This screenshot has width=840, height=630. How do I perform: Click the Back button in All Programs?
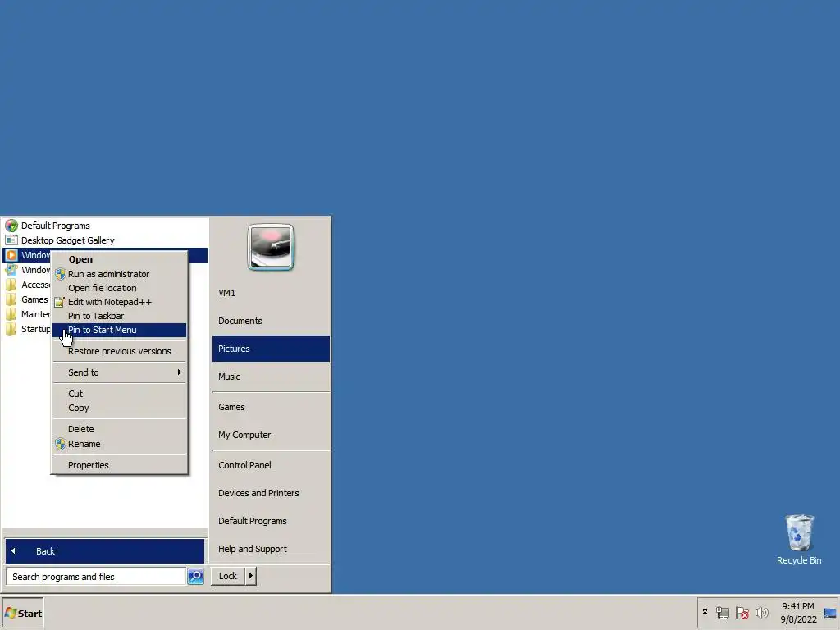tap(104, 551)
